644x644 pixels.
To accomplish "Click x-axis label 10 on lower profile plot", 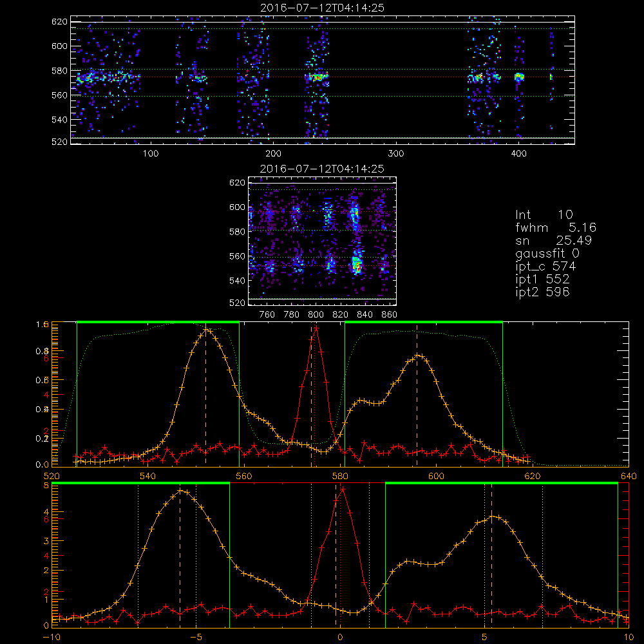I will [629, 638].
